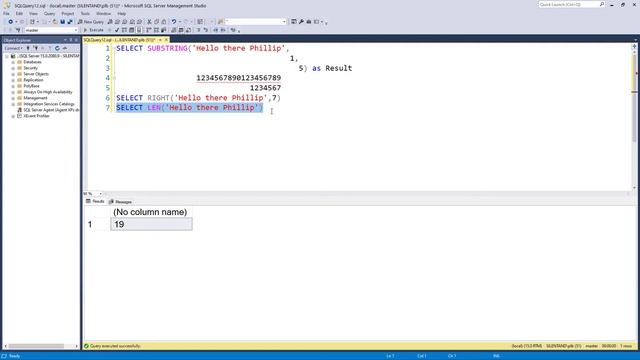The height and width of the screenshot is (360, 640).
Task: Click the result cell containing 19
Action: [151, 224]
